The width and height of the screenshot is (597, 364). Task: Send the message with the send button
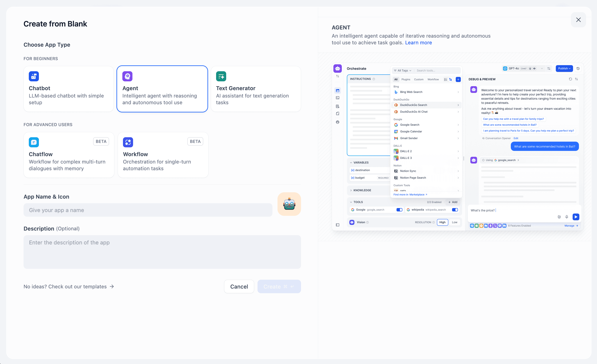576,217
